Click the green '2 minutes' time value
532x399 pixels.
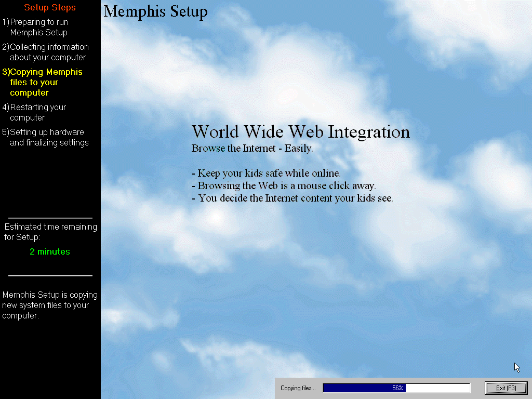[50, 251]
